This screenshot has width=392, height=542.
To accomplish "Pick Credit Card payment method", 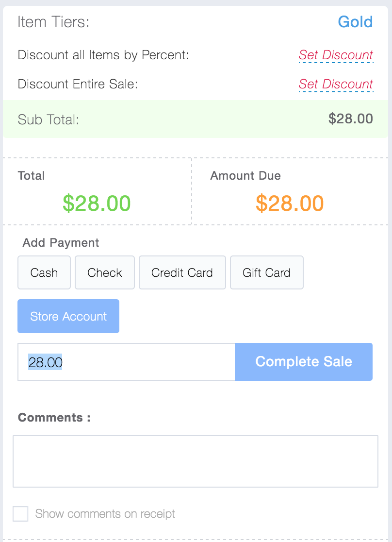I will 182,272.
